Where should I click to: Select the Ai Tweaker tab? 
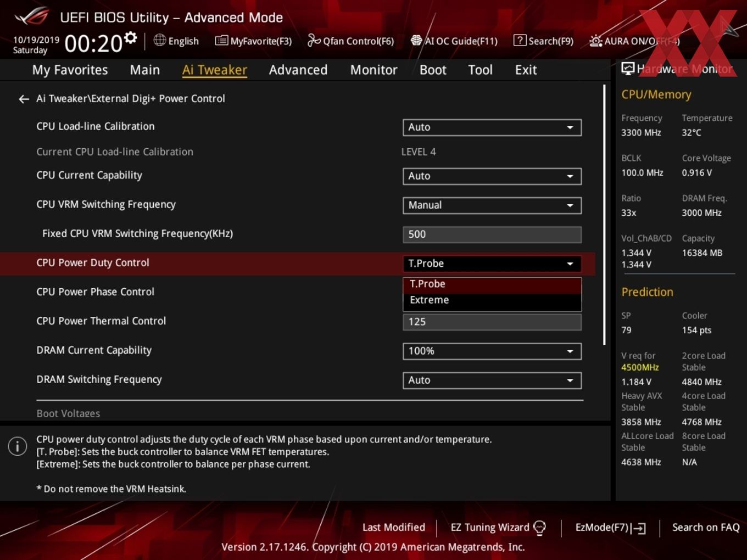point(215,70)
